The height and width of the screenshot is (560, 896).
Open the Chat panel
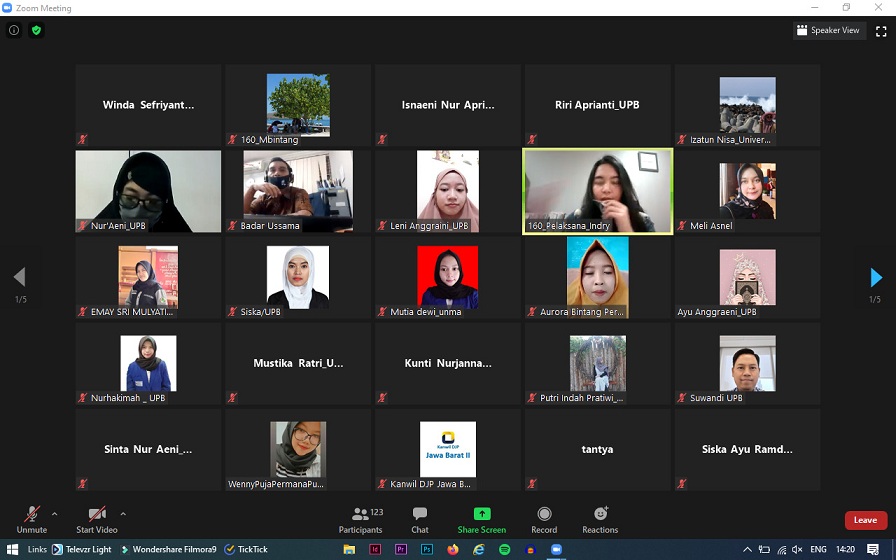(x=420, y=517)
